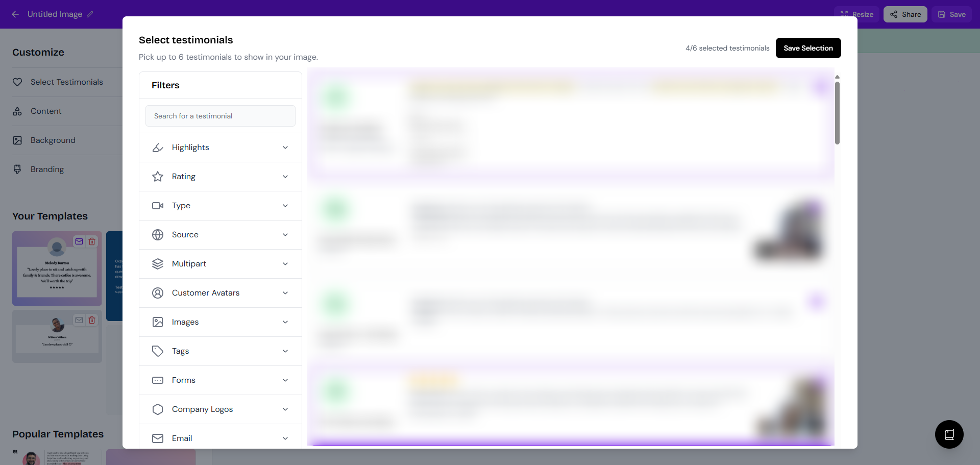Select the Branding option in sidebar
Viewport: 980px width, 465px height.
click(x=47, y=169)
